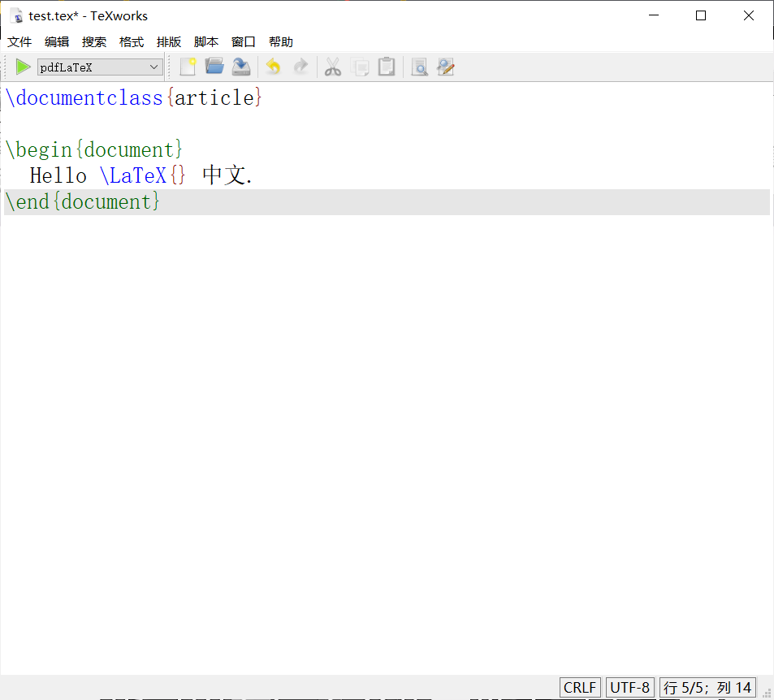Image resolution: width=774 pixels, height=700 pixels.
Task: Redo the edit with the gray arrow
Action: pyautogui.click(x=301, y=67)
